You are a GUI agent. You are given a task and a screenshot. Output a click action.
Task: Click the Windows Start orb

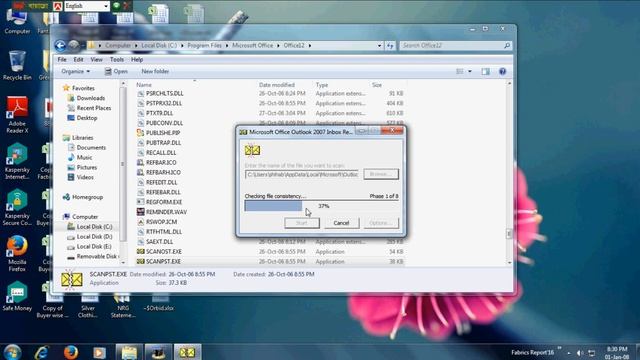[13, 352]
